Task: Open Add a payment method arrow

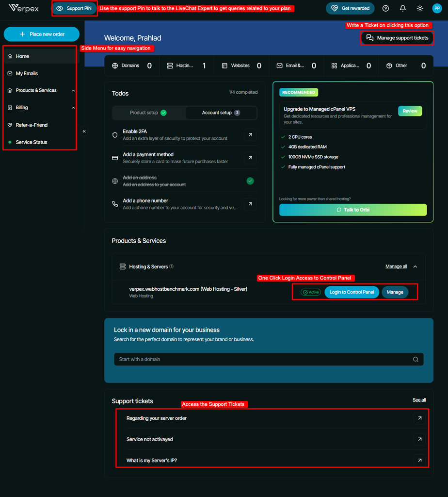Action: (x=250, y=158)
